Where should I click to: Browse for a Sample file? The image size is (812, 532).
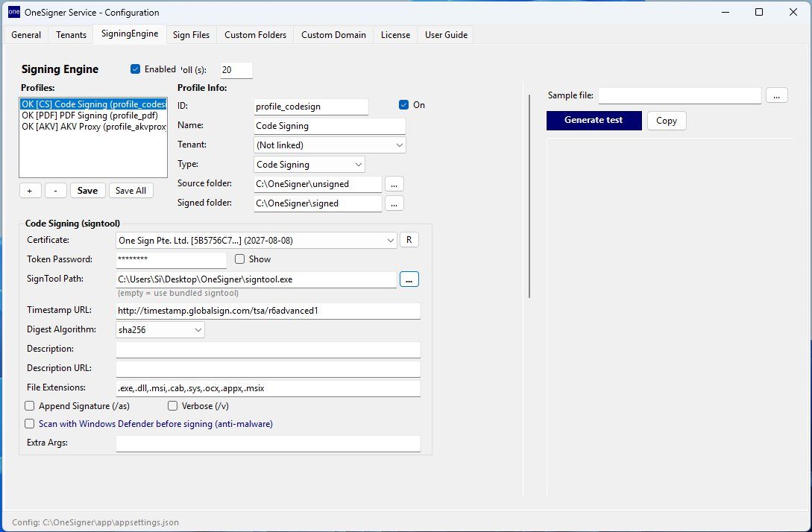(x=776, y=95)
